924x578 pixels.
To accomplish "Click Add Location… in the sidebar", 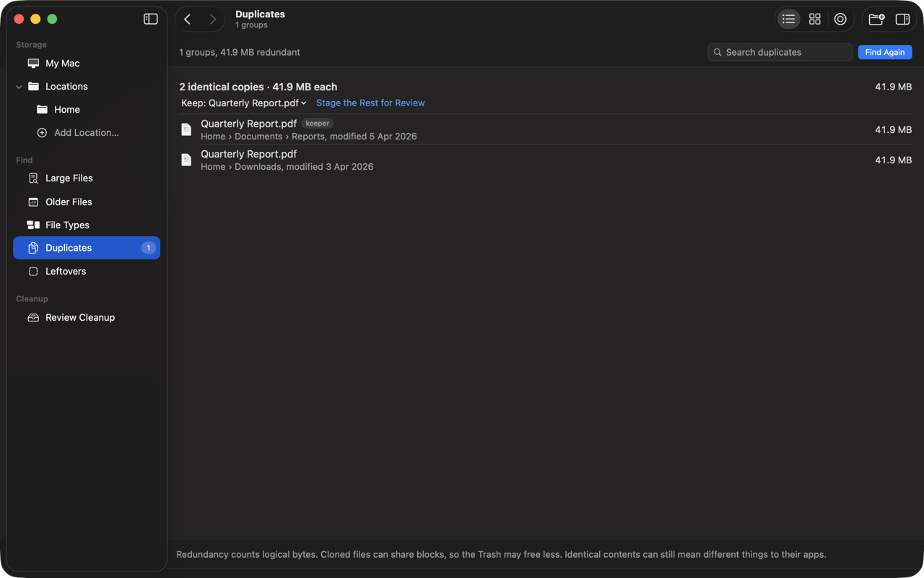I will [x=87, y=133].
